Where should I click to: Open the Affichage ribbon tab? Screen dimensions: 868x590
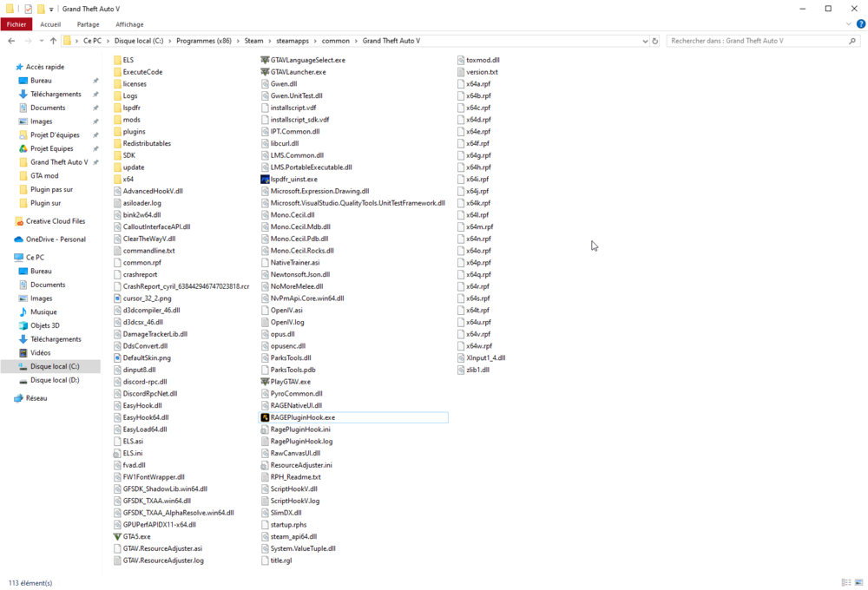pos(129,24)
